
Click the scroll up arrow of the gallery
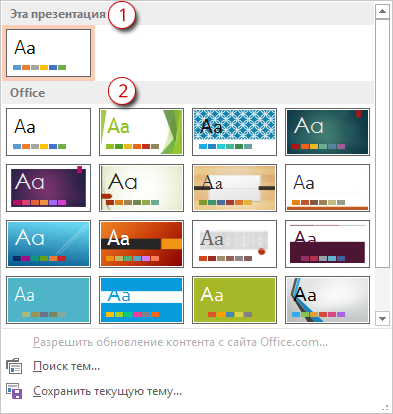point(382,12)
